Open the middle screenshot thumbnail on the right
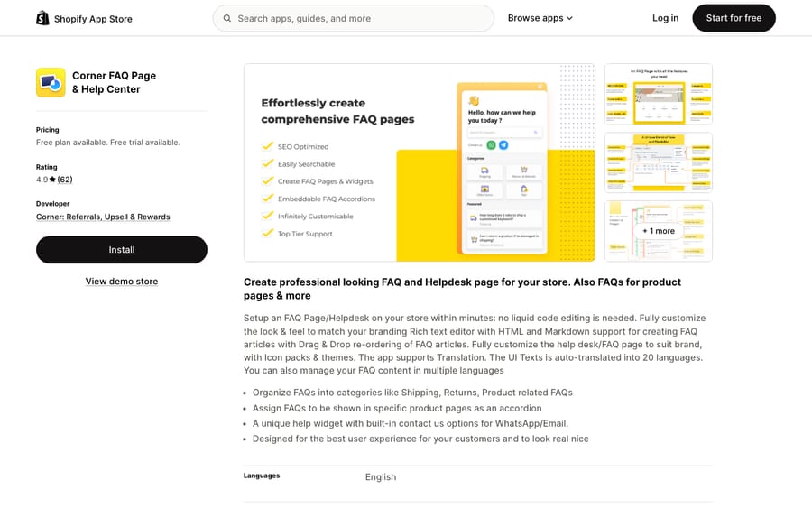The width and height of the screenshot is (812, 508). click(x=659, y=162)
